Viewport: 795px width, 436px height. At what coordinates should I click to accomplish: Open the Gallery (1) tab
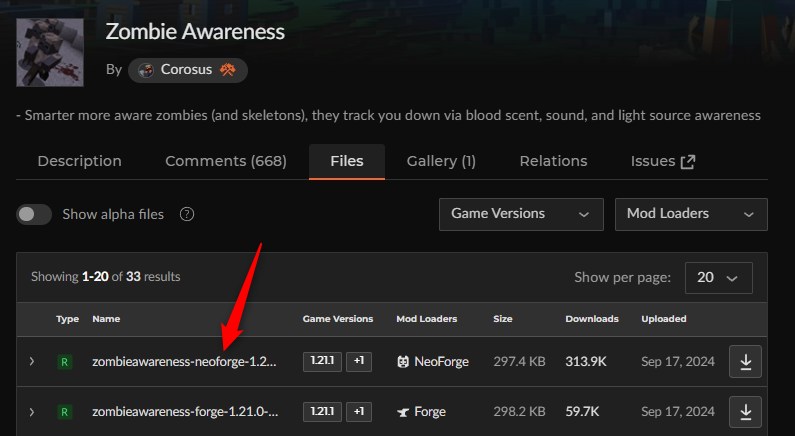tap(441, 161)
